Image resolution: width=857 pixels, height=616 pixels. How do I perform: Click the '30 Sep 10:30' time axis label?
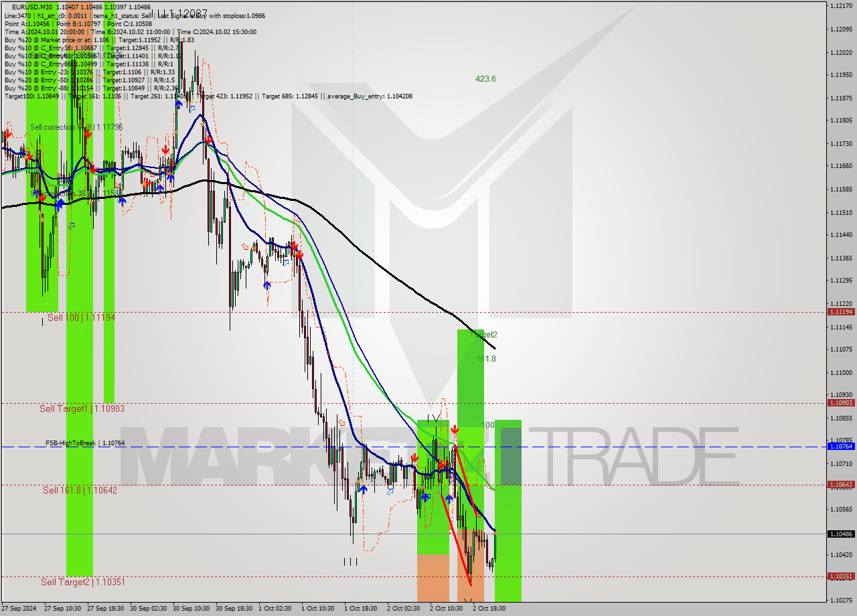tap(191, 609)
